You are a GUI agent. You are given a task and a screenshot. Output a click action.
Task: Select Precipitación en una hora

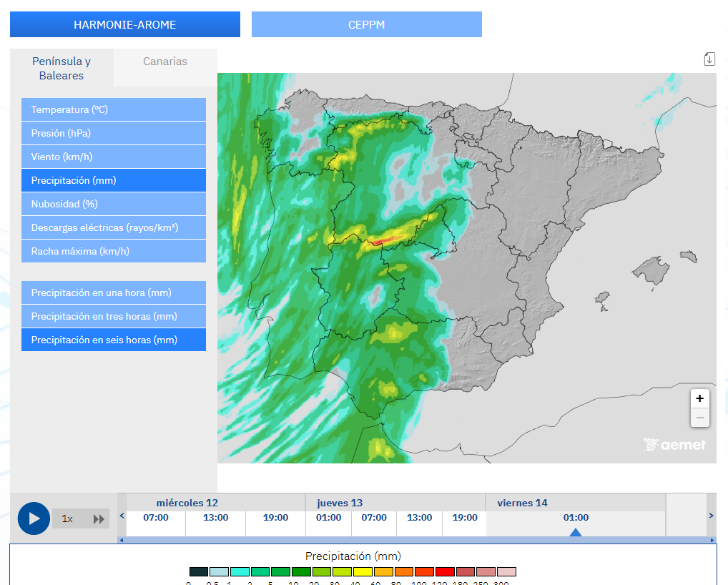(113, 292)
